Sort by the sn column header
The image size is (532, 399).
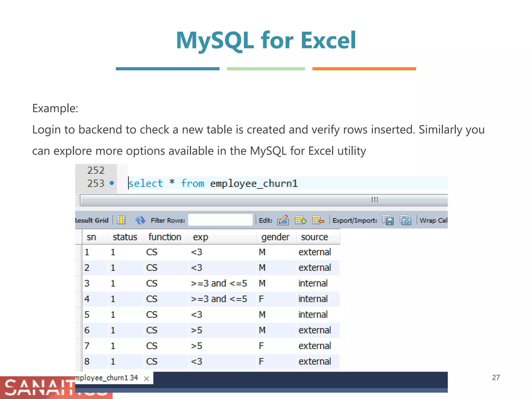click(x=95, y=237)
